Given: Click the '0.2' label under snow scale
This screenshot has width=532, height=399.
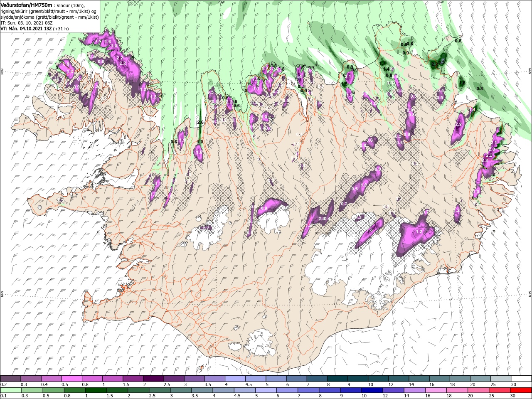Looking at the screenshot, I should click(x=3, y=384).
